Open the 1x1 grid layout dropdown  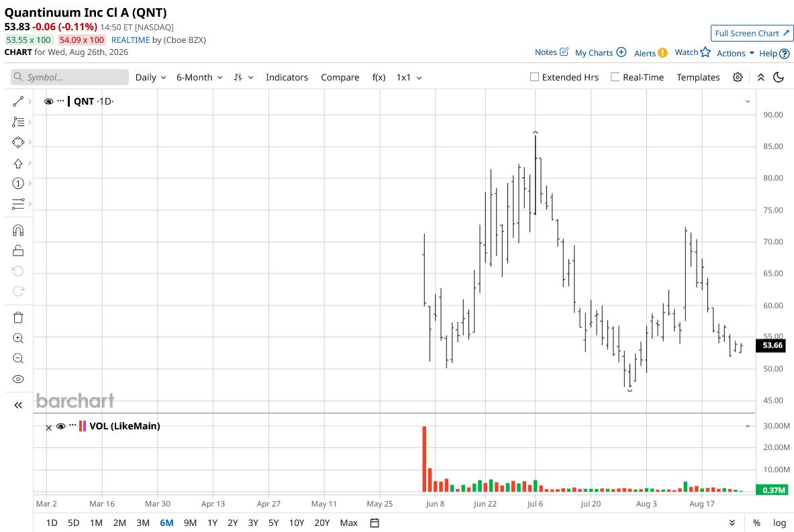409,77
